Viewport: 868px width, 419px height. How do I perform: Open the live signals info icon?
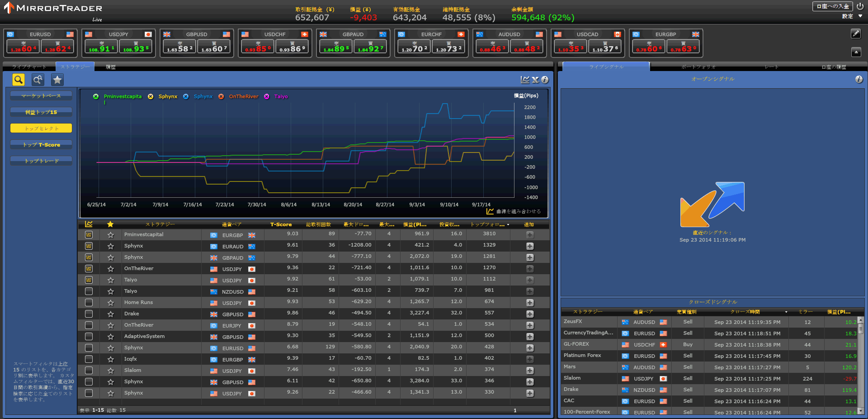[x=859, y=79]
